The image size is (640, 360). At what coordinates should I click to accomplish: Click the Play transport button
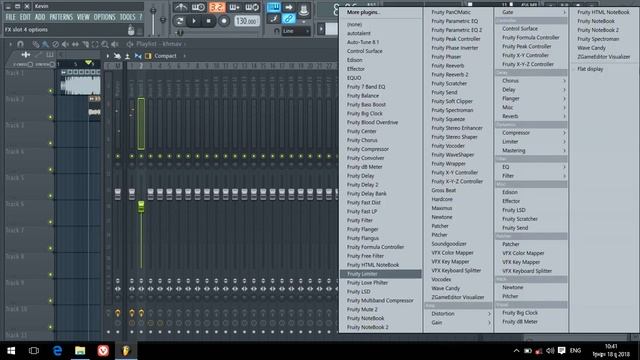click(x=194, y=20)
